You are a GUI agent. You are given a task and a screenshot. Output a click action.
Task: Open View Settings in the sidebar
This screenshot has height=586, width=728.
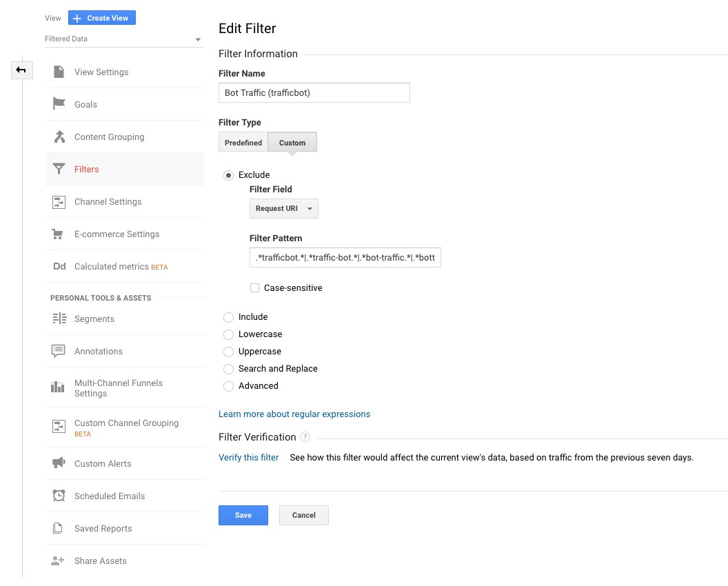click(x=125, y=72)
